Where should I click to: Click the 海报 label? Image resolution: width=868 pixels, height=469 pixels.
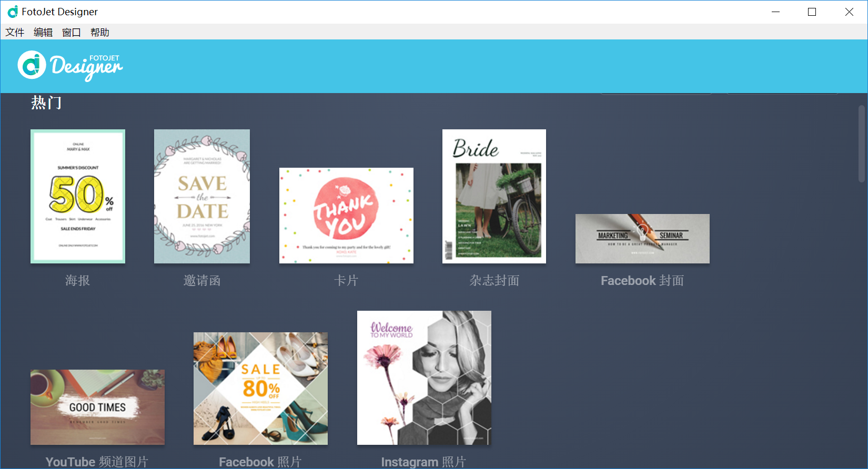point(78,281)
